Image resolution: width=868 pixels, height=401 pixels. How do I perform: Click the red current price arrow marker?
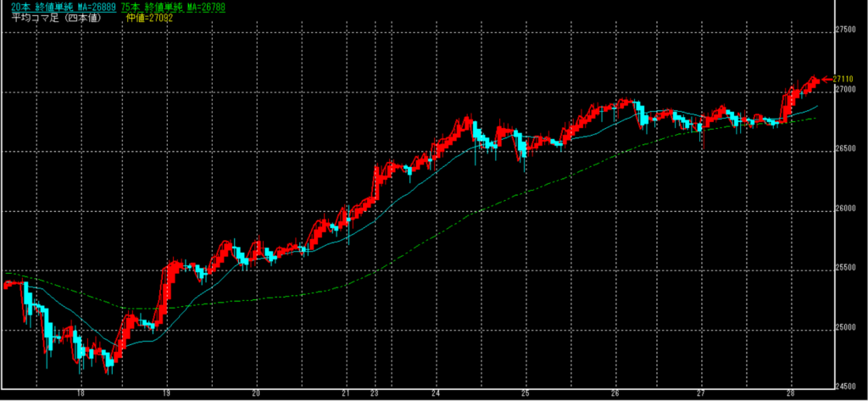827,78
